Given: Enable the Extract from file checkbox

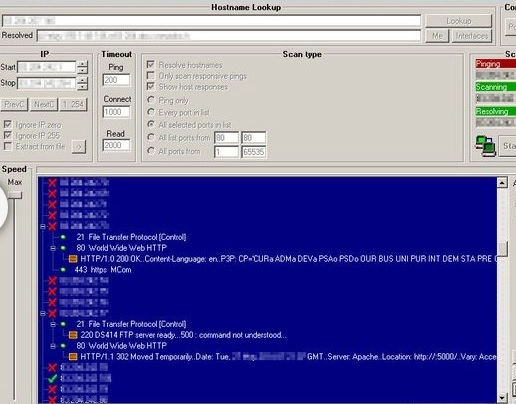Looking at the screenshot, I should coord(7,146).
